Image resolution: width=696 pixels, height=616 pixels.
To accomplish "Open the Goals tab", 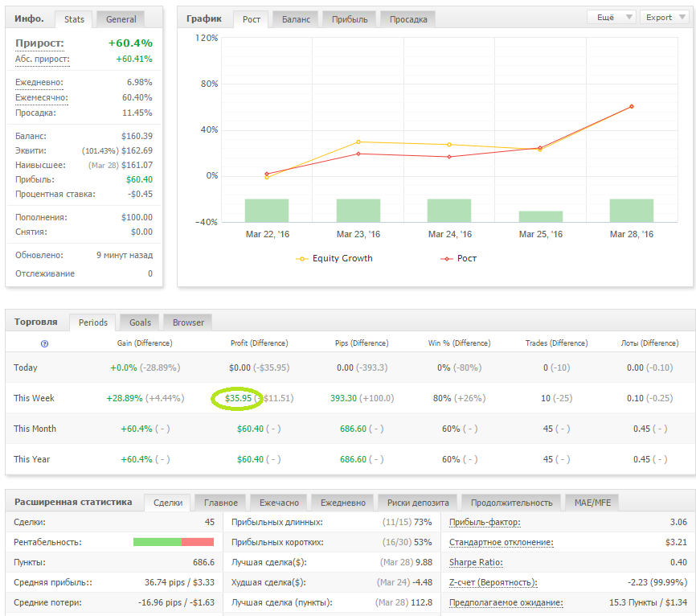I will click(141, 322).
